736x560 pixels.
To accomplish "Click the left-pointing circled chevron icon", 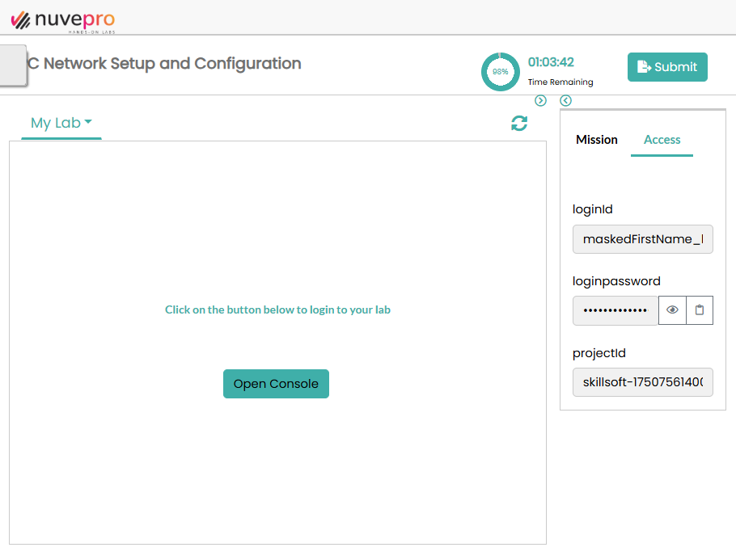I will tap(565, 100).
